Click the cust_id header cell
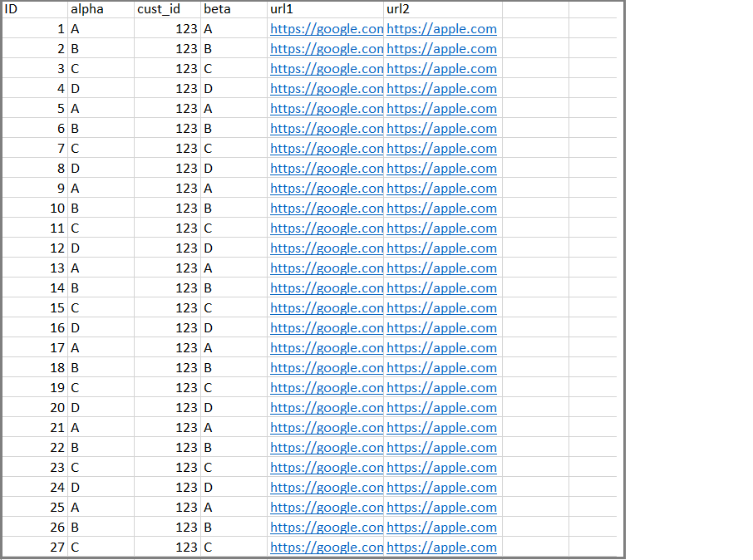 [x=167, y=9]
